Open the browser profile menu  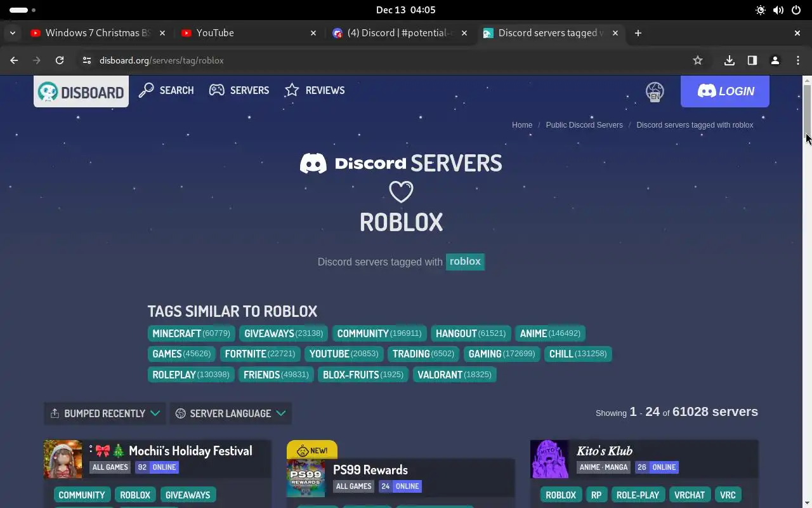coord(775,60)
